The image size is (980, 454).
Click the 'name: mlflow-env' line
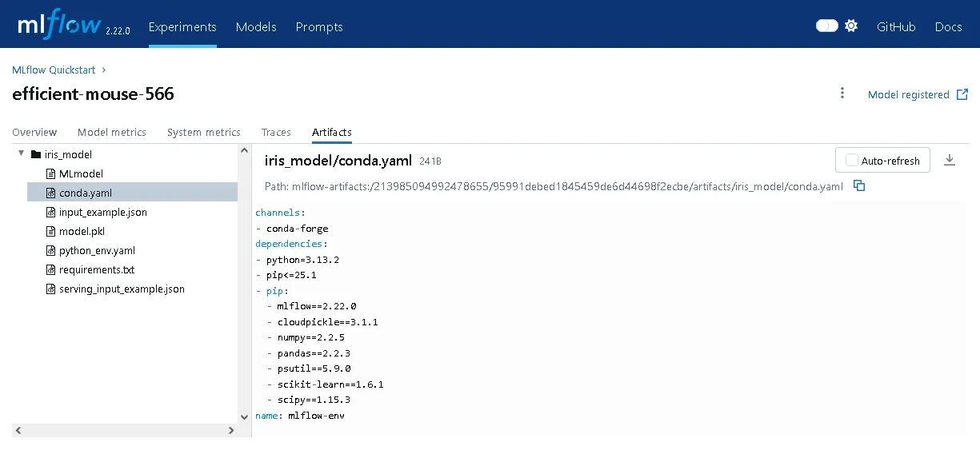[x=300, y=416]
